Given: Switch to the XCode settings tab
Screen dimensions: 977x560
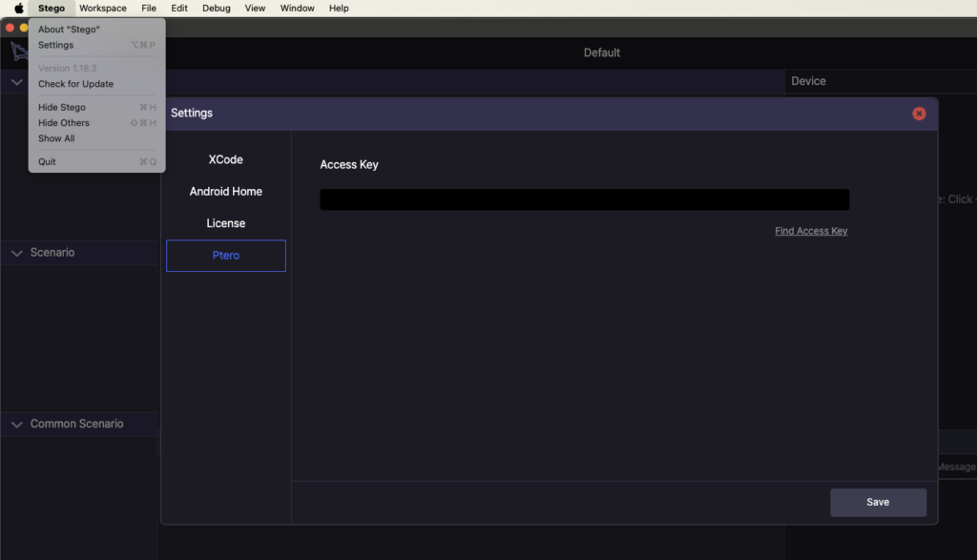Looking at the screenshot, I should 225,159.
